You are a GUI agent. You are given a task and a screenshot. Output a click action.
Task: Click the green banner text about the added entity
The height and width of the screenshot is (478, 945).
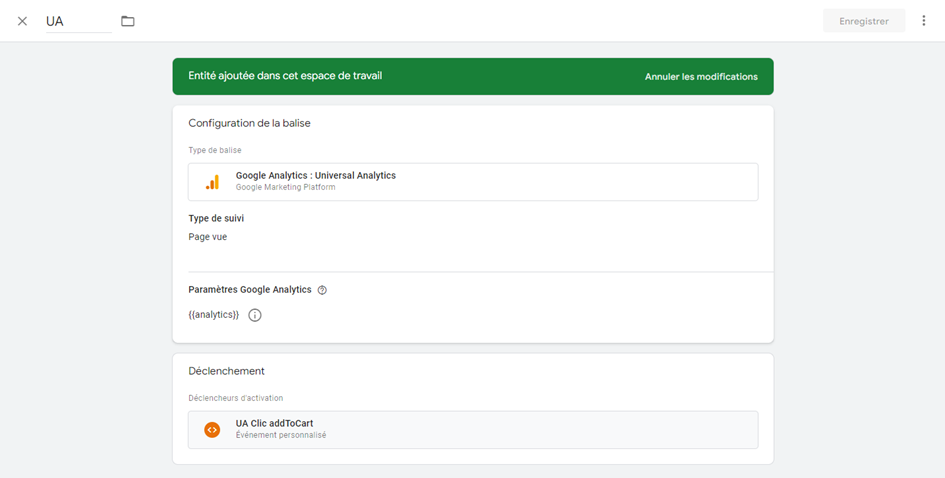pos(285,76)
